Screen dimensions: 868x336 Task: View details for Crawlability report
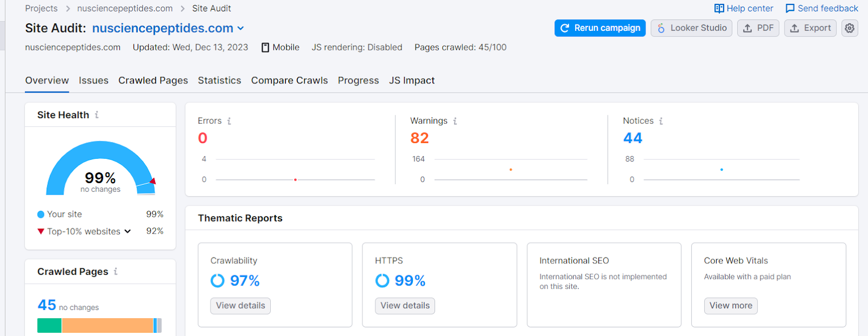coord(240,306)
